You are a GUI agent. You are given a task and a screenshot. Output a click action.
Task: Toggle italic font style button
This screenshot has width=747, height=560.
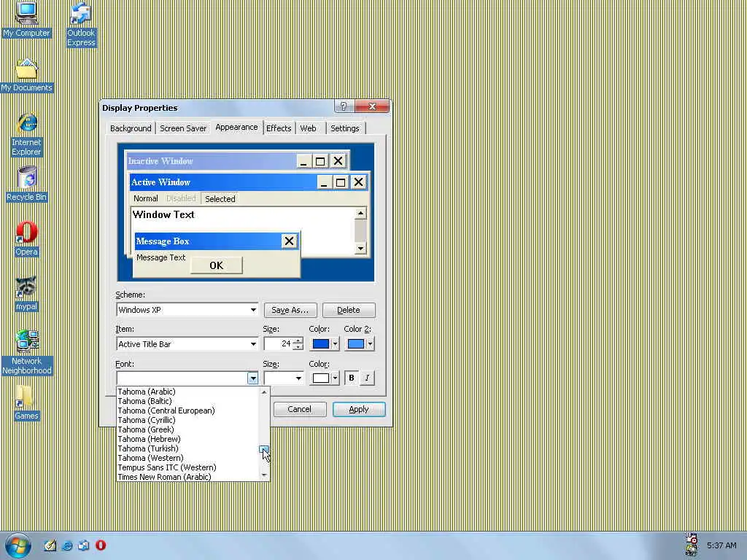367,378
